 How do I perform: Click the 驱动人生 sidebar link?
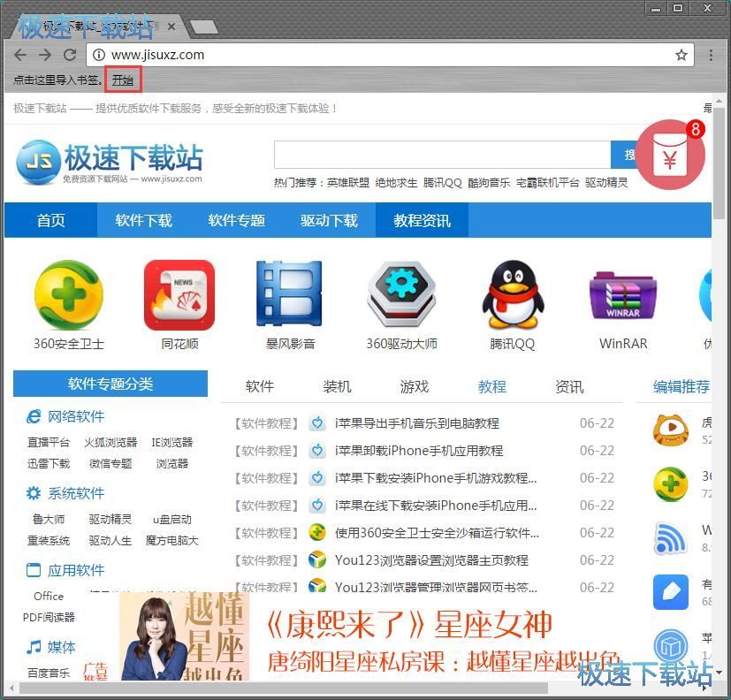tap(110, 541)
